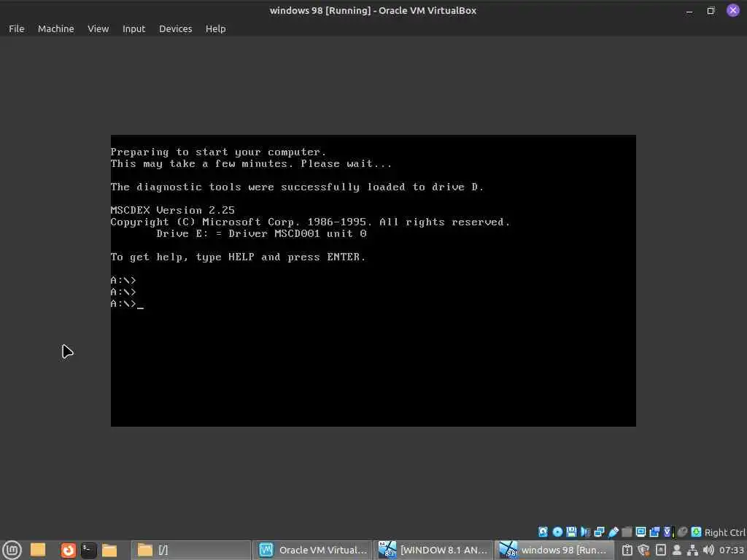Open the View menu

tap(98, 28)
